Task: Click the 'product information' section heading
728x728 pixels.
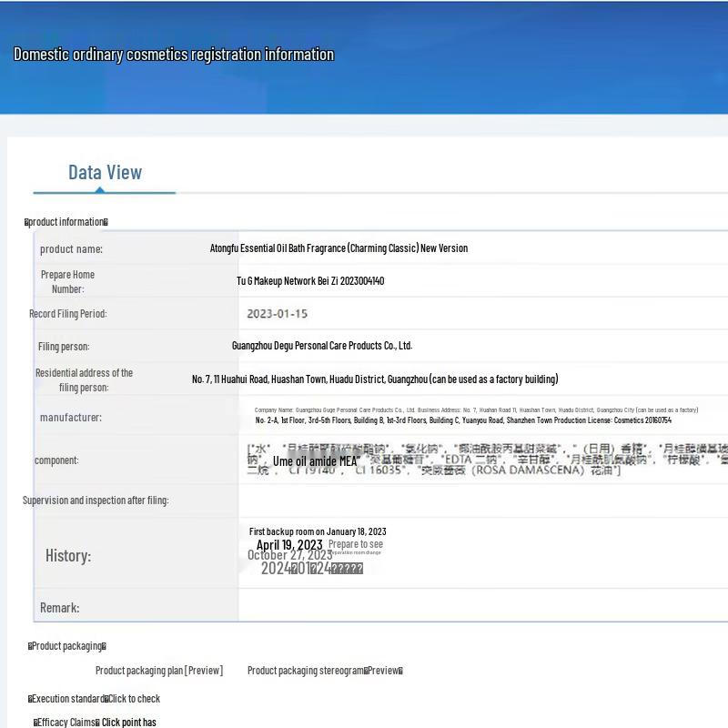Action: pos(66,222)
